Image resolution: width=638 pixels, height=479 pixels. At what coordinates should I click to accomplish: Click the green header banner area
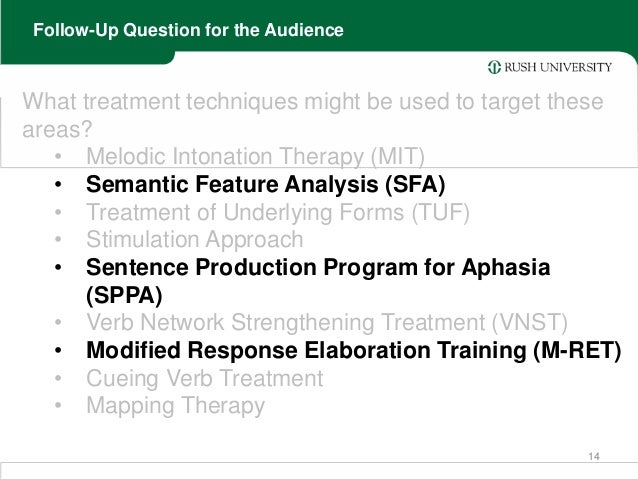(x=319, y=25)
